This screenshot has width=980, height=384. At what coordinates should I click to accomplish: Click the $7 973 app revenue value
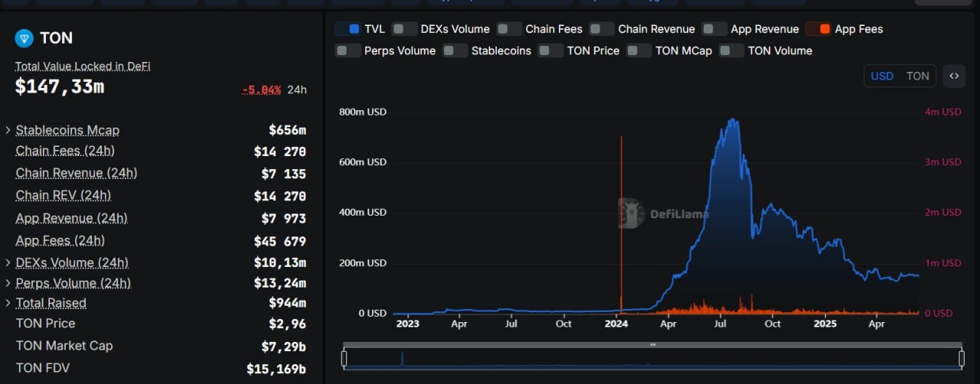click(283, 219)
